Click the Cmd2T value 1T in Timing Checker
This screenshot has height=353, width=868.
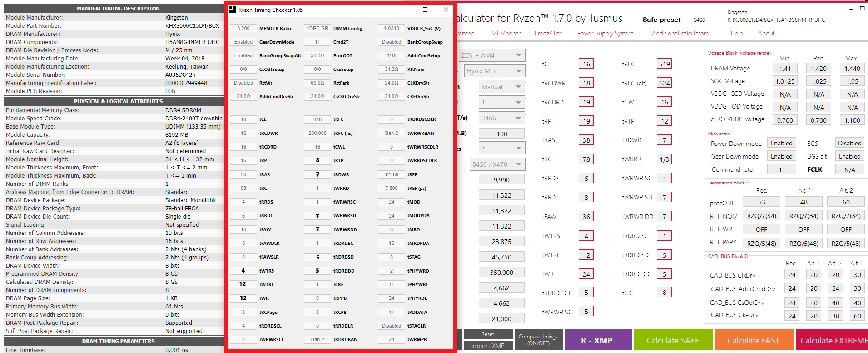tap(317, 42)
